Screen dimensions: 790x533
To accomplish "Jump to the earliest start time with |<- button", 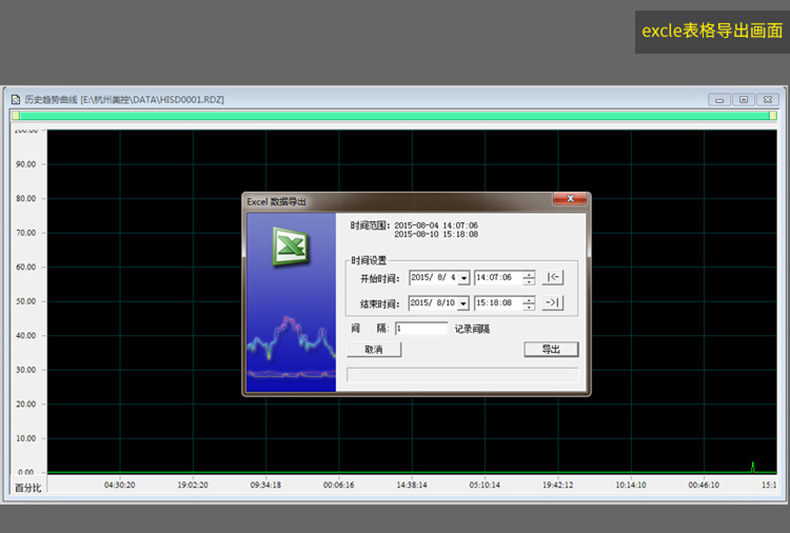I will pos(553,277).
